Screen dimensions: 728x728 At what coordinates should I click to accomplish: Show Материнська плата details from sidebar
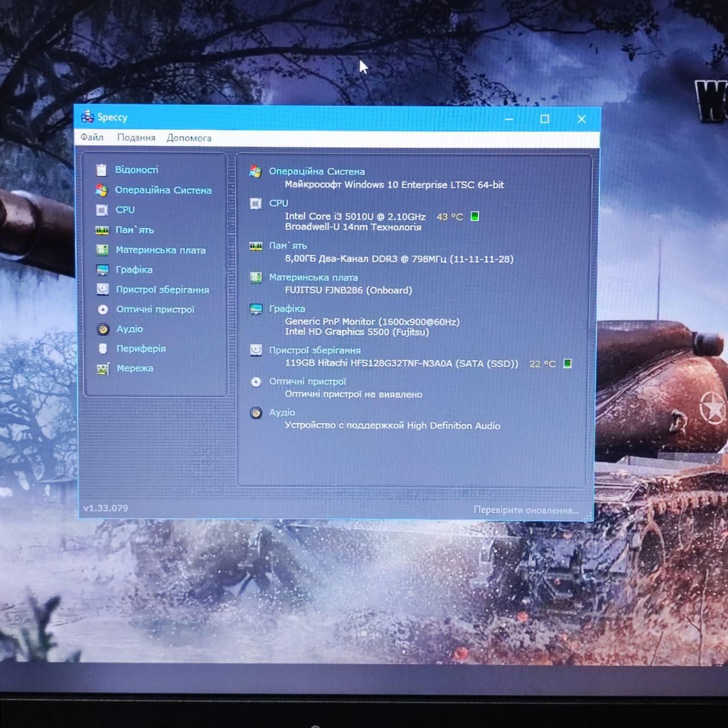coord(160,250)
